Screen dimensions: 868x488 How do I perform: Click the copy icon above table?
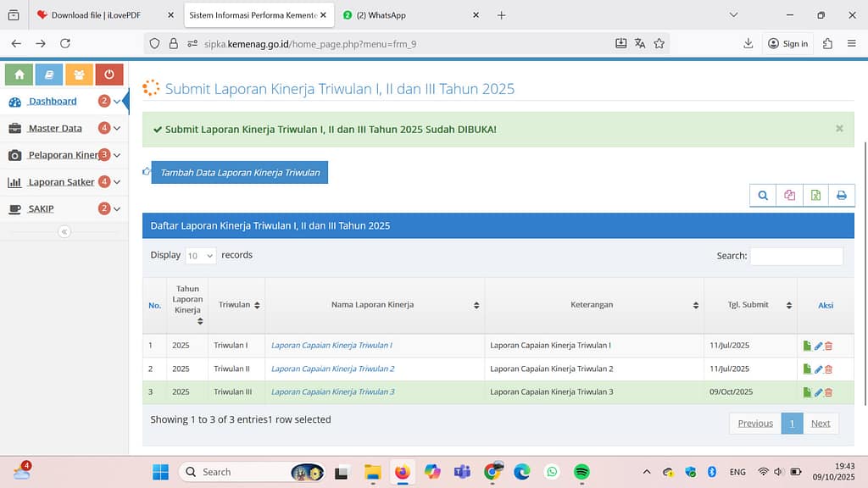[x=789, y=196]
